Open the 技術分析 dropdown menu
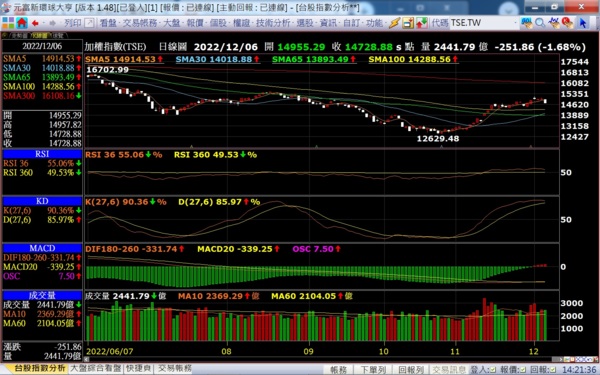600x375 pixels. click(x=274, y=23)
